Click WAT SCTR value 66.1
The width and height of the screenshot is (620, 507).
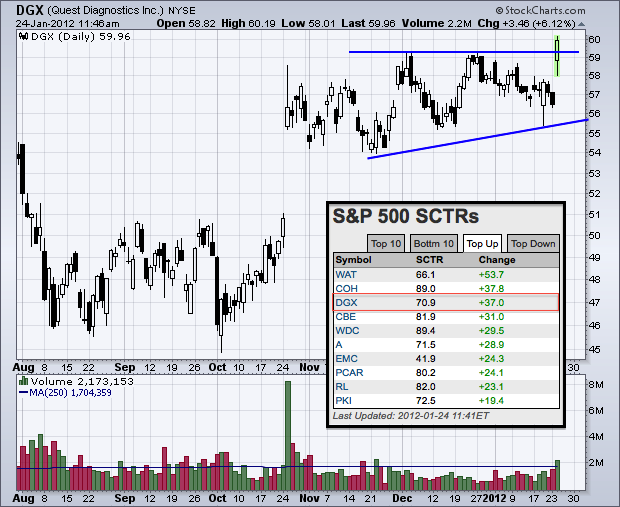425,274
